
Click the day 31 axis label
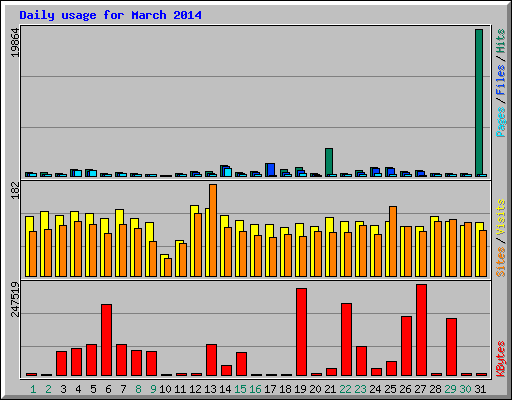tap(480, 389)
